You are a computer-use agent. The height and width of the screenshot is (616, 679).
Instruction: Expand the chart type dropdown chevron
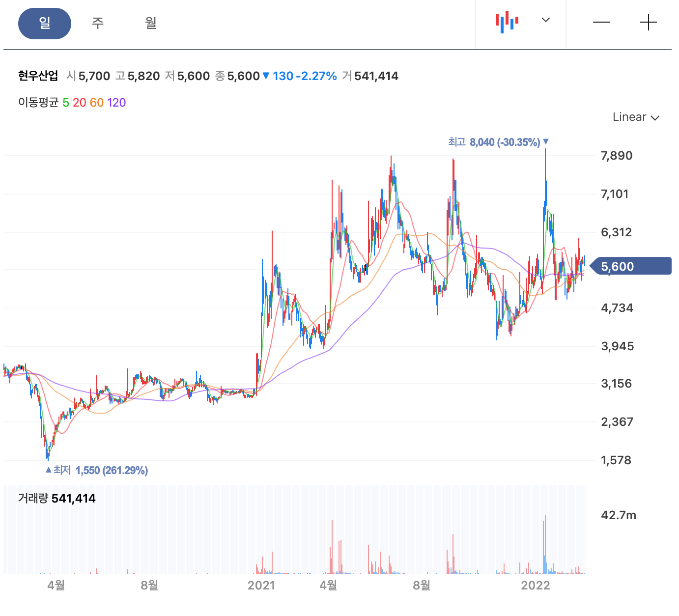point(545,20)
